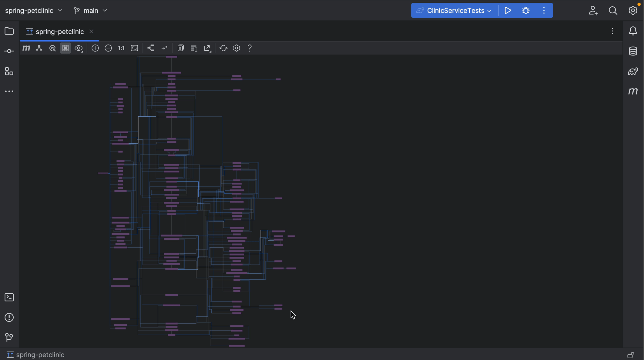Image resolution: width=644 pixels, height=360 pixels.
Task: Zoom out of the diagram
Action: coord(108,48)
